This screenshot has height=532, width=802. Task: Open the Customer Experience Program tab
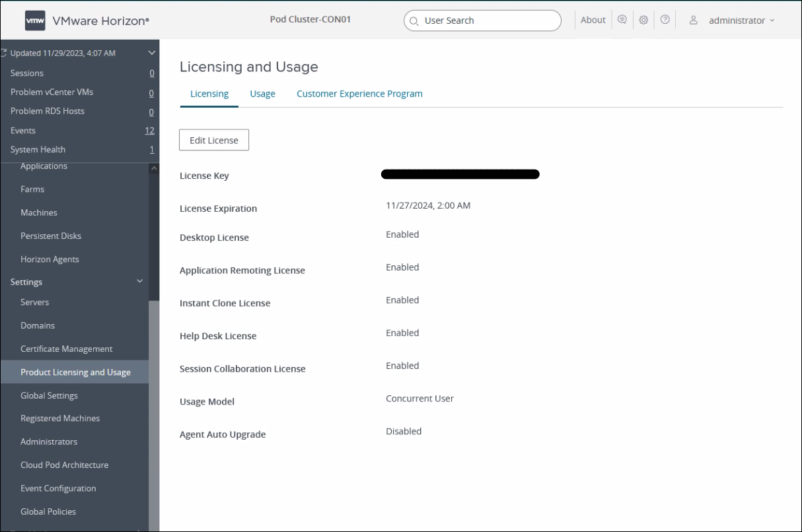(359, 93)
